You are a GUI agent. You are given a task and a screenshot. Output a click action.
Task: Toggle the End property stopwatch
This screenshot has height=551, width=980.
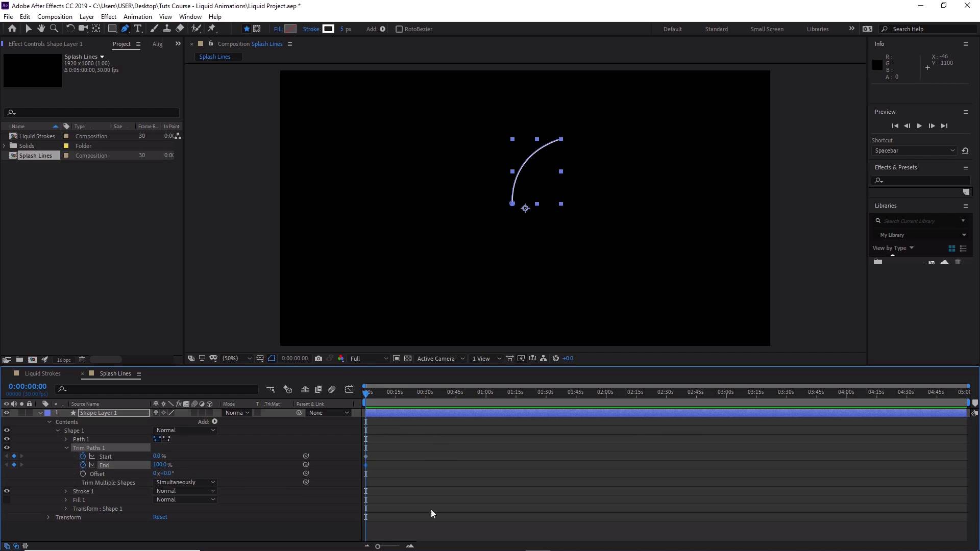(83, 465)
